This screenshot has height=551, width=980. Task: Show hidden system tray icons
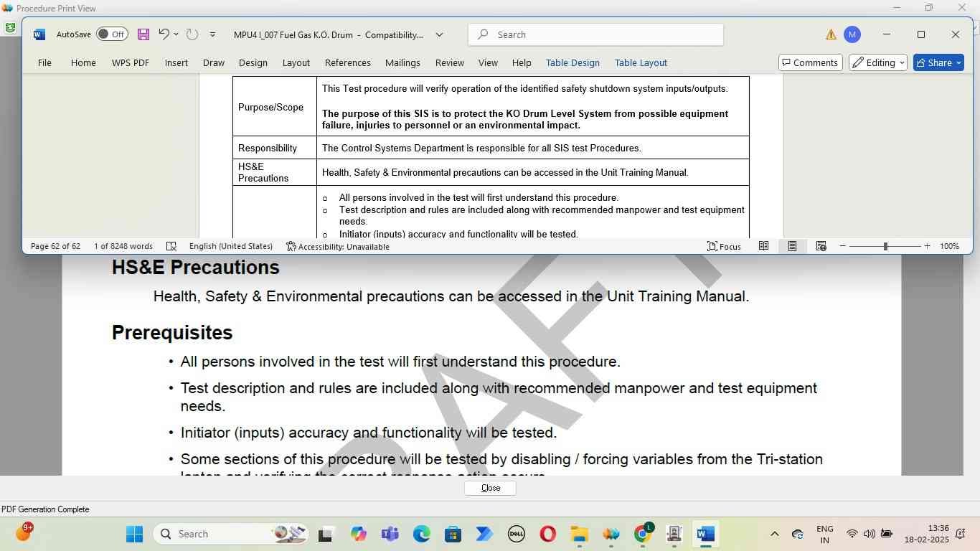click(774, 534)
